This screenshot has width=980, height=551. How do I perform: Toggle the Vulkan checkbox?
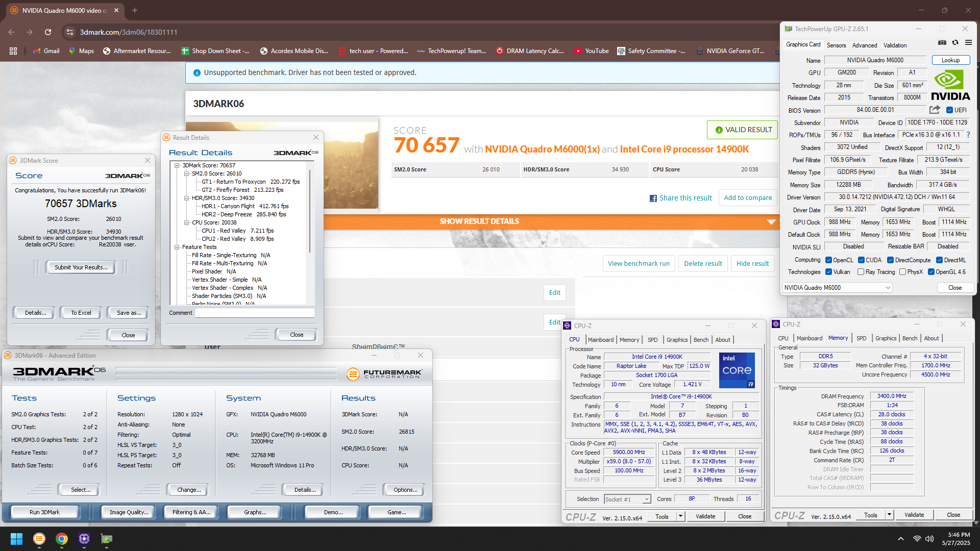coord(829,272)
